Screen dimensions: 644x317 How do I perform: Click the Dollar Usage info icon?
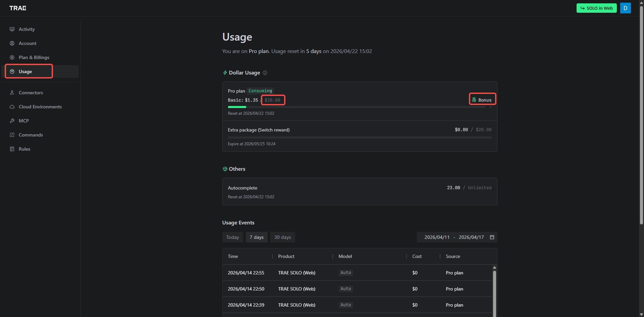[x=265, y=73]
